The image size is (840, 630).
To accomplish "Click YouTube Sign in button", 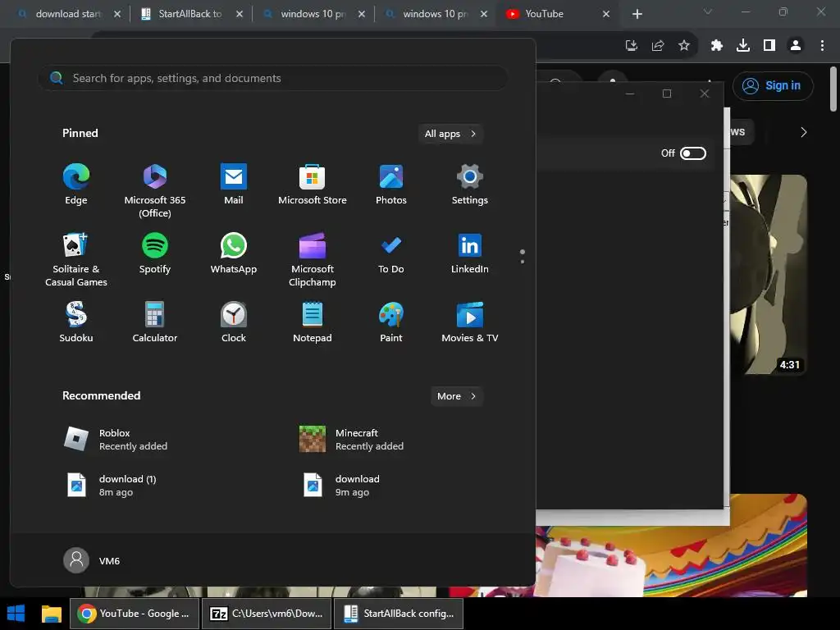I will click(773, 85).
